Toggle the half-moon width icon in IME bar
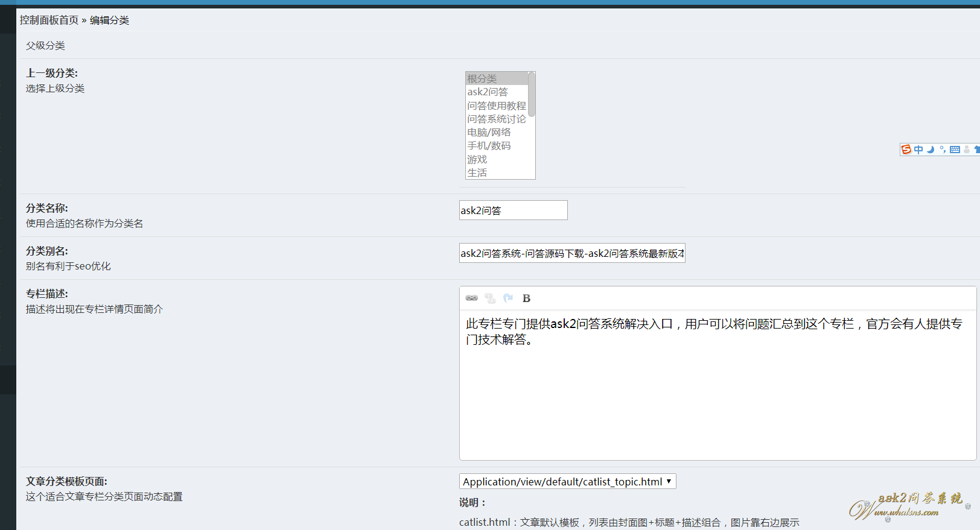Viewport: 980px width, 530px height. point(931,150)
